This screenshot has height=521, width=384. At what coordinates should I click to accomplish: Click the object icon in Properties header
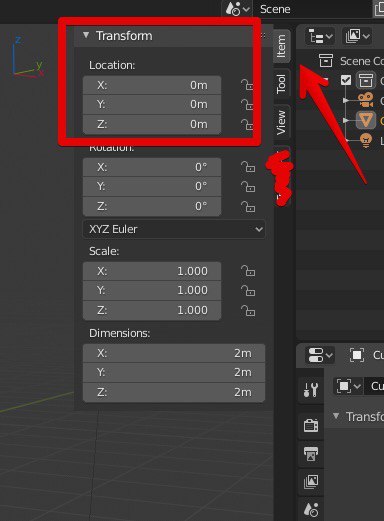coord(357,355)
